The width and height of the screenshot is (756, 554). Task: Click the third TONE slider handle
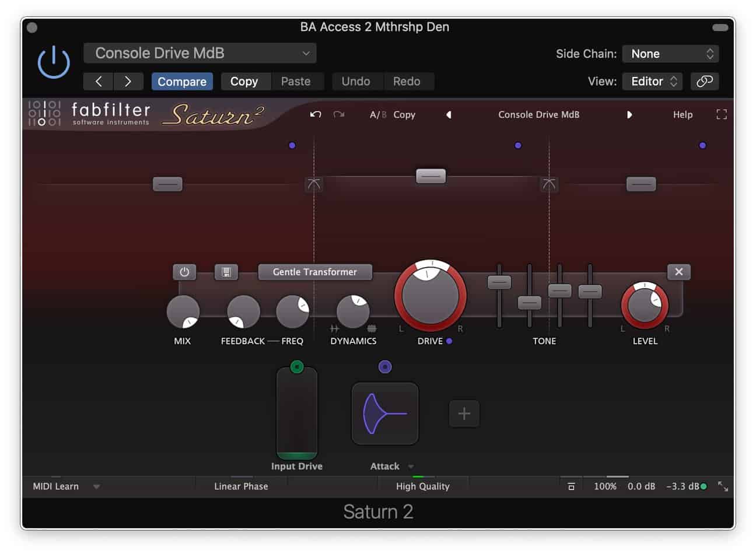pyautogui.click(x=560, y=290)
